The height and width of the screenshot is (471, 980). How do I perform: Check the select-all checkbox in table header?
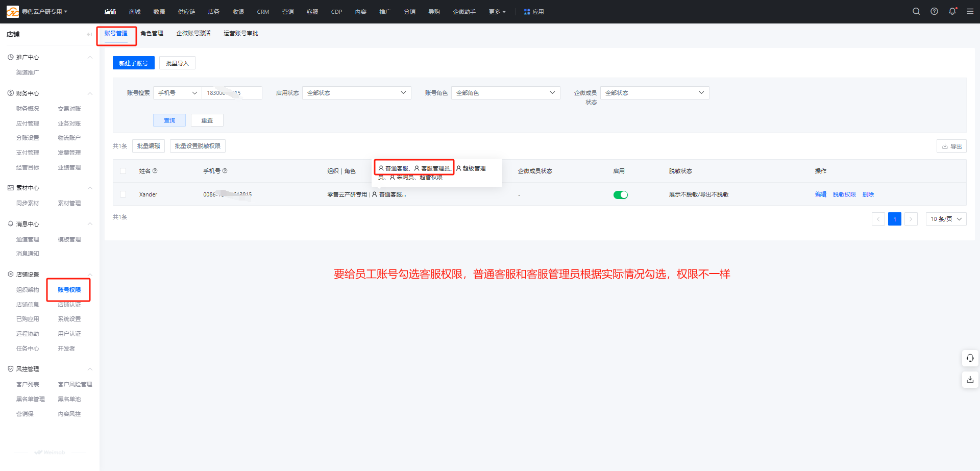123,171
